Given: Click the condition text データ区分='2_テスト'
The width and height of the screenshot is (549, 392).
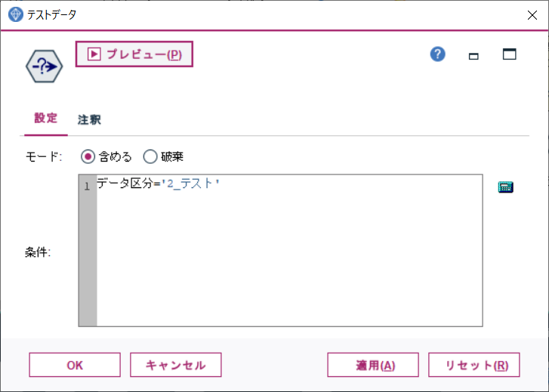Looking at the screenshot, I should click(158, 184).
